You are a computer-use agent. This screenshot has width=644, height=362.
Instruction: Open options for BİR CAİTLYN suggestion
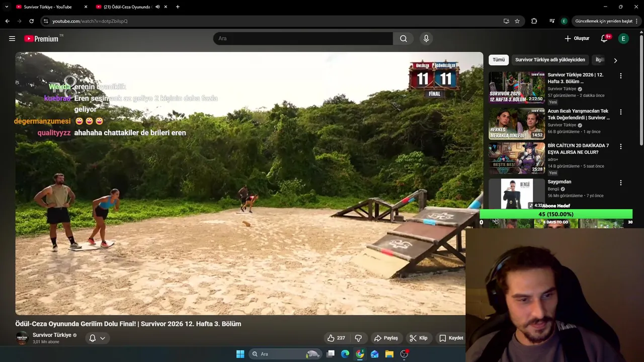pos(620,147)
